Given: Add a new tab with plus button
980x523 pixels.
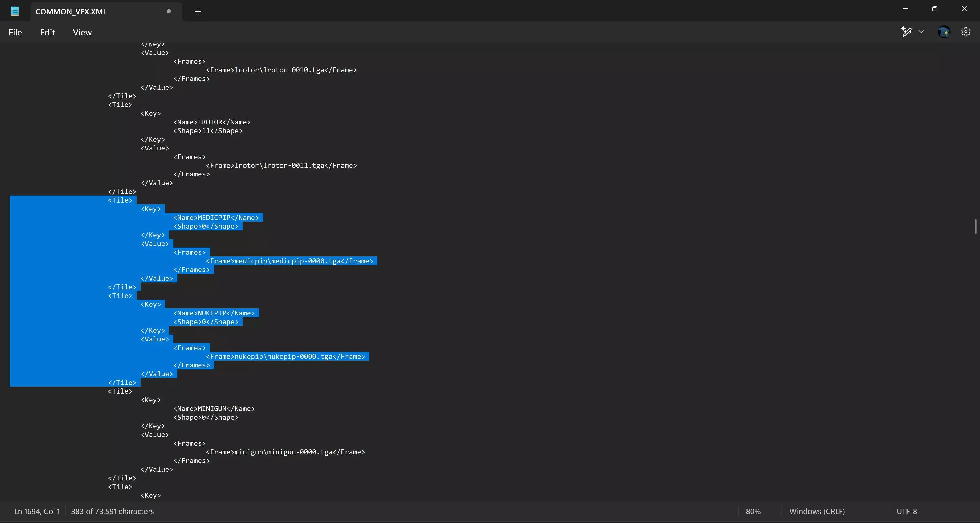Looking at the screenshot, I should coord(198,12).
